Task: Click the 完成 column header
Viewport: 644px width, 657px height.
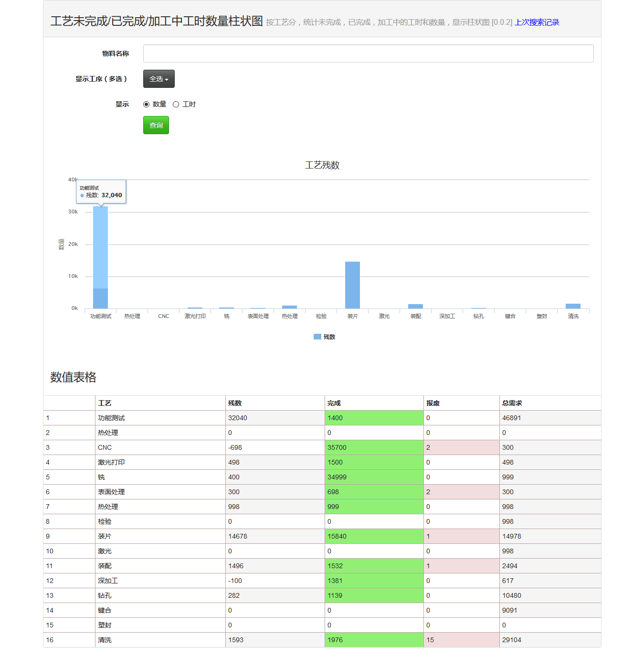Action: pos(334,403)
